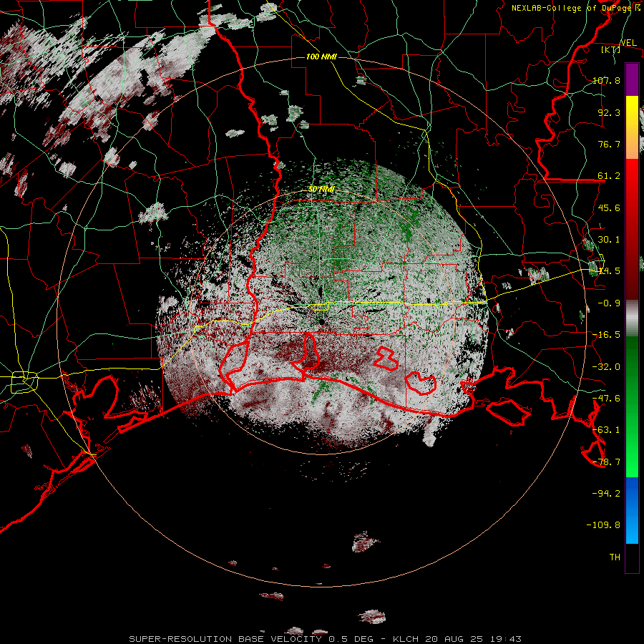Screen dimensions: 644x644
Task: Click the purple segment of velocity color bar
Action: point(632,79)
